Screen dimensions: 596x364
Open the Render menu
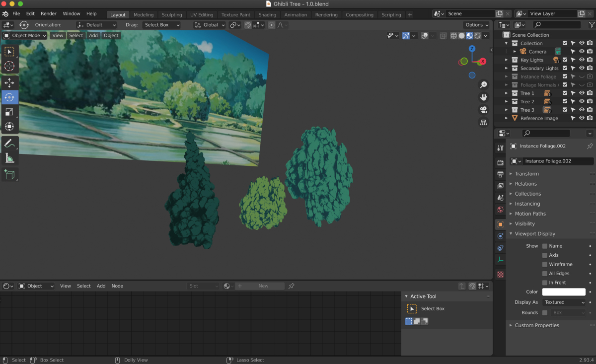[x=49, y=14]
